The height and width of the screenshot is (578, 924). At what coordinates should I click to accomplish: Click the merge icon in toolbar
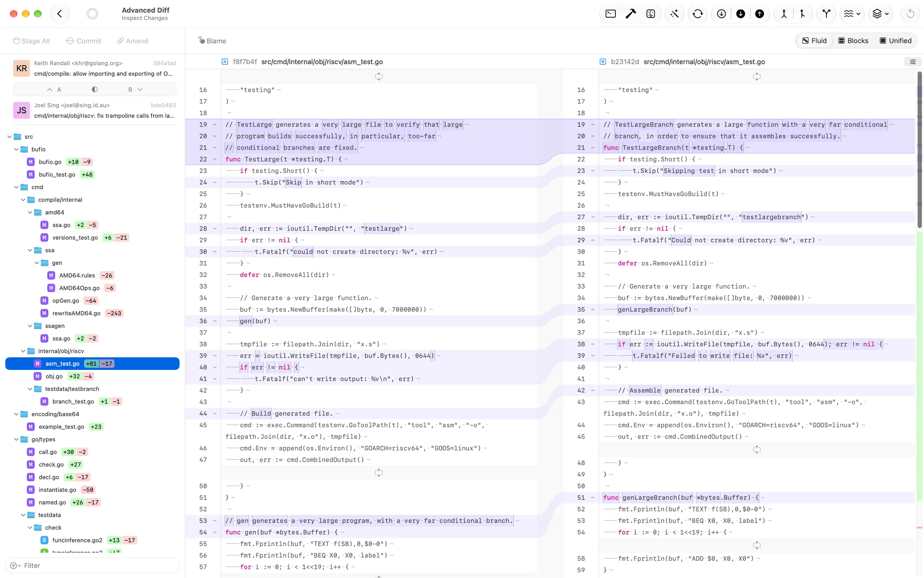click(x=783, y=14)
